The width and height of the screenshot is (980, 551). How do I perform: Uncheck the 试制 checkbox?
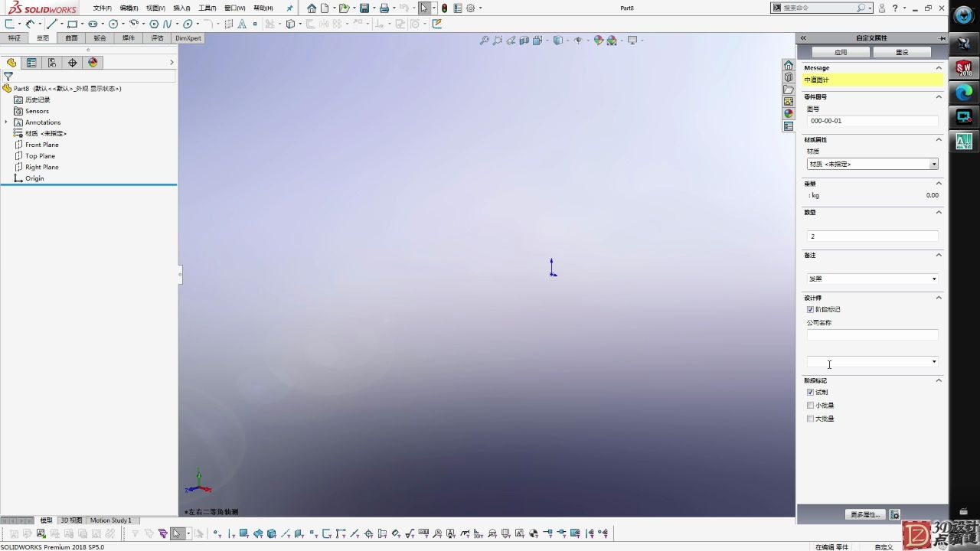click(x=810, y=392)
